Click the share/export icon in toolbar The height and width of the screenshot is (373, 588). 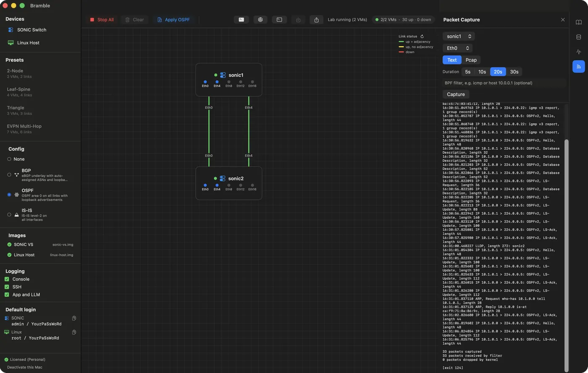(317, 20)
